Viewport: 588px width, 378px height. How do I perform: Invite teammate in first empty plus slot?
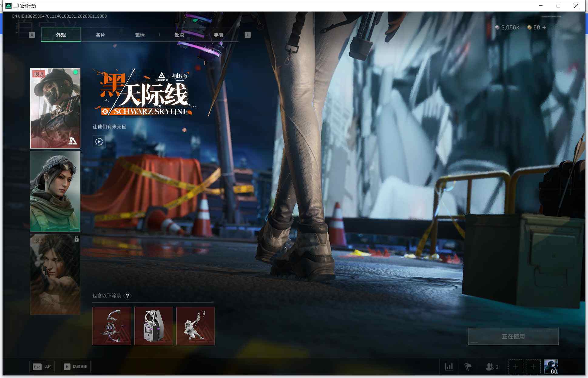[515, 367]
